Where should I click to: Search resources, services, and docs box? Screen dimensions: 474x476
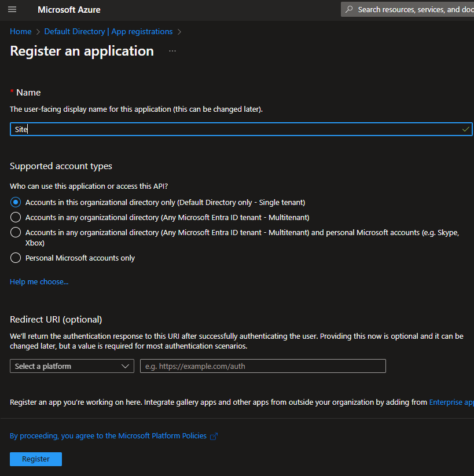tap(407, 9)
